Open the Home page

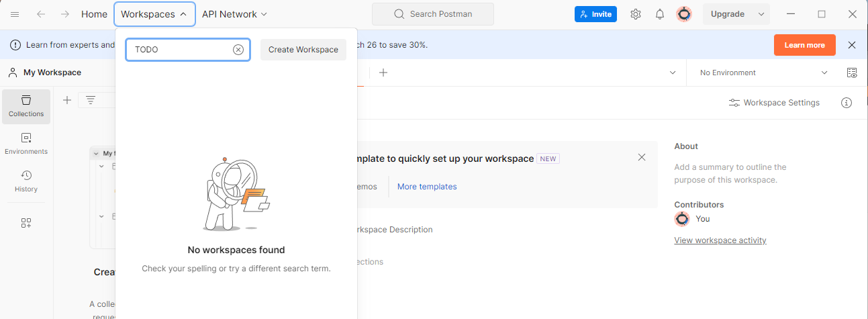94,14
